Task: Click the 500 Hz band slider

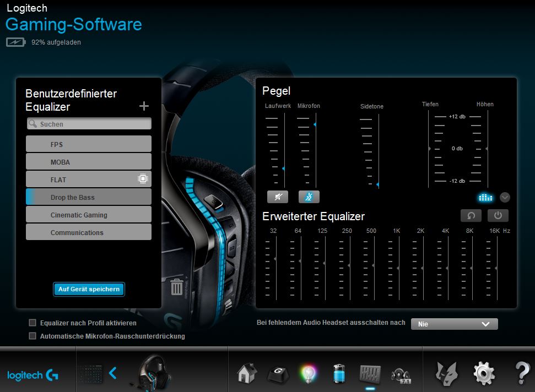Action: click(x=373, y=265)
